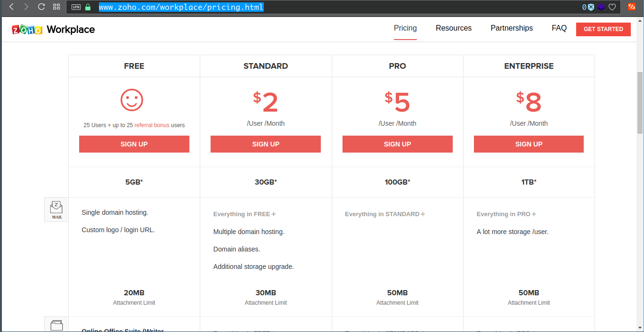The height and width of the screenshot is (332, 644).
Task: Click the PRO column heading
Action: [x=398, y=66]
